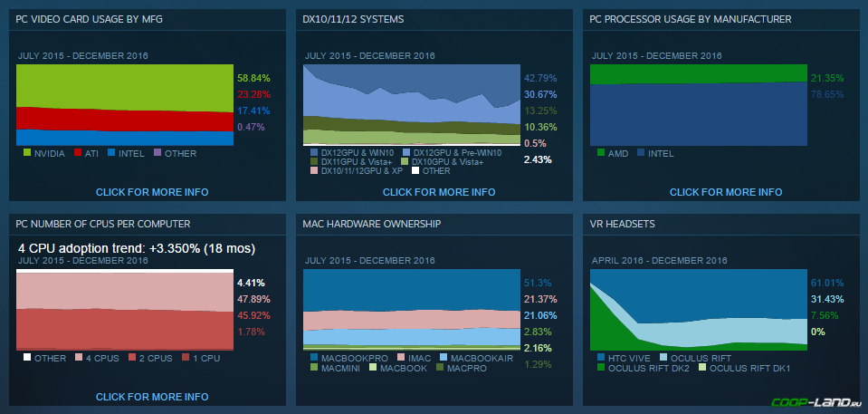Click the DX11GPU & Vista+ legend swatch
This screenshot has height=414, width=868.
[x=314, y=162]
